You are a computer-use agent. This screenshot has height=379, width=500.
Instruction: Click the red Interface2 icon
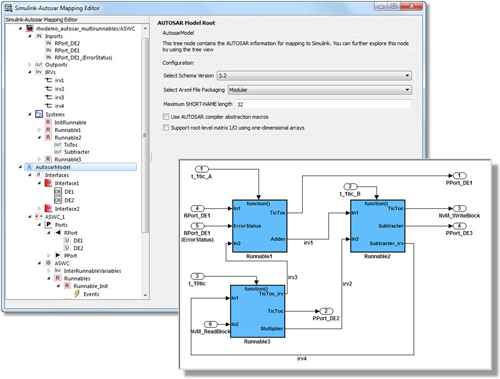coord(48,208)
